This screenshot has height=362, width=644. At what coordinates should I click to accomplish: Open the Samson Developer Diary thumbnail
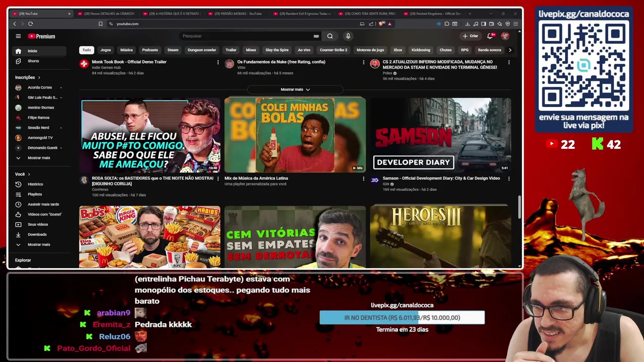point(440,135)
